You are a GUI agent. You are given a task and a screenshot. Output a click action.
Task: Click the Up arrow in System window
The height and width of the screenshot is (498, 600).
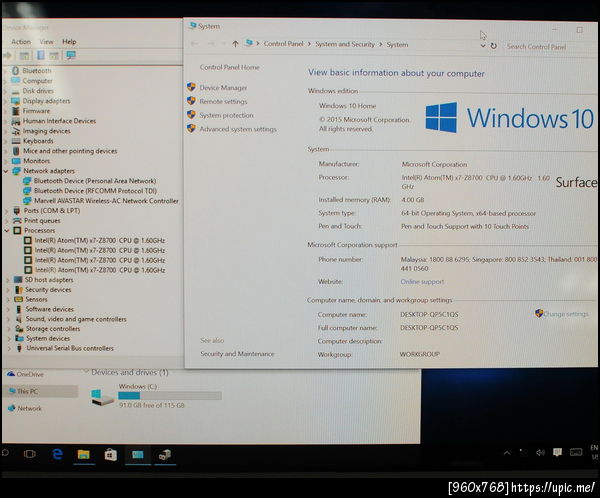pos(235,44)
